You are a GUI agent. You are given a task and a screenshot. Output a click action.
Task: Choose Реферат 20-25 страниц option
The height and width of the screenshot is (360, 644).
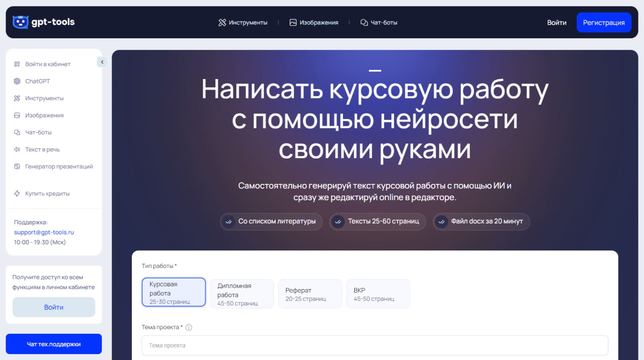310,293
